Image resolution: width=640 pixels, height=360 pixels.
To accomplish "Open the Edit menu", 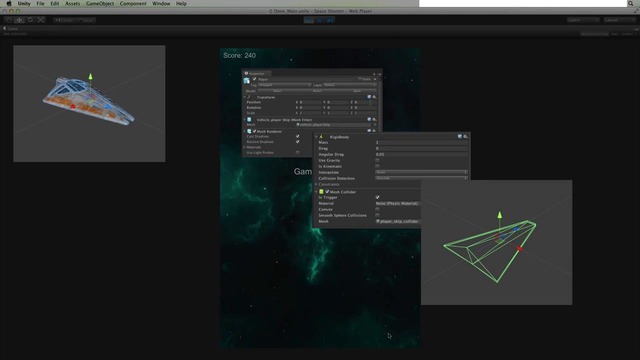I will (x=55, y=3).
